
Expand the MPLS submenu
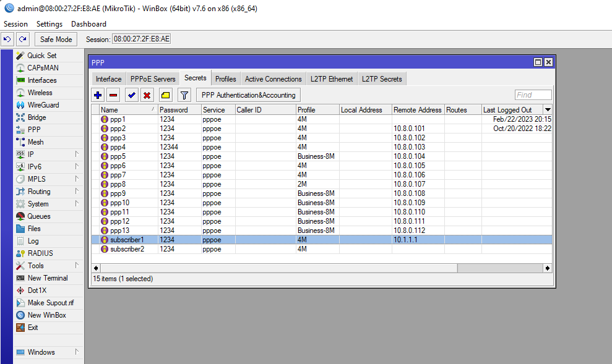coord(49,179)
